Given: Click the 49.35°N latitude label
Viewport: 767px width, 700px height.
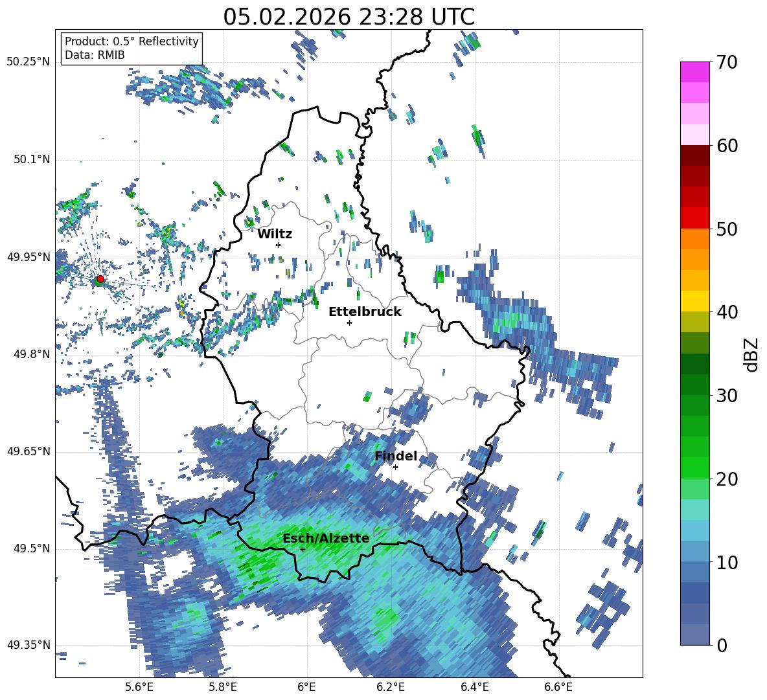Looking at the screenshot, I should pyautogui.click(x=29, y=645).
